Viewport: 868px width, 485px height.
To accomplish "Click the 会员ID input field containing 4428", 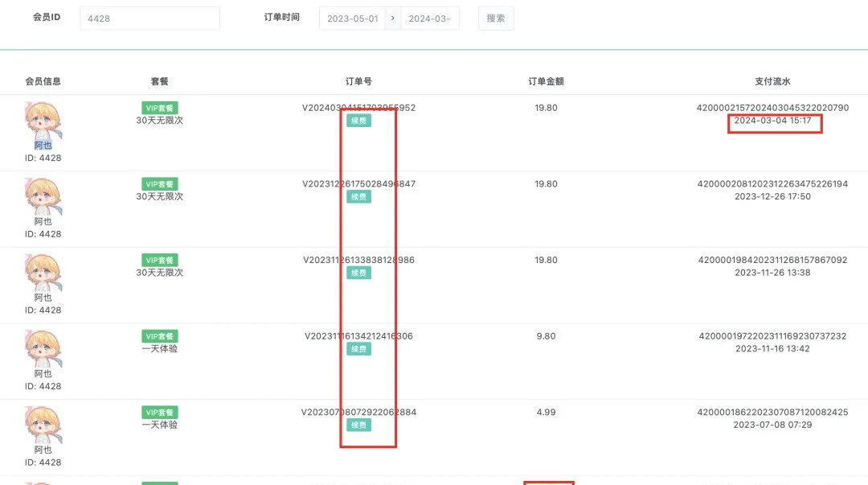I will pos(149,17).
